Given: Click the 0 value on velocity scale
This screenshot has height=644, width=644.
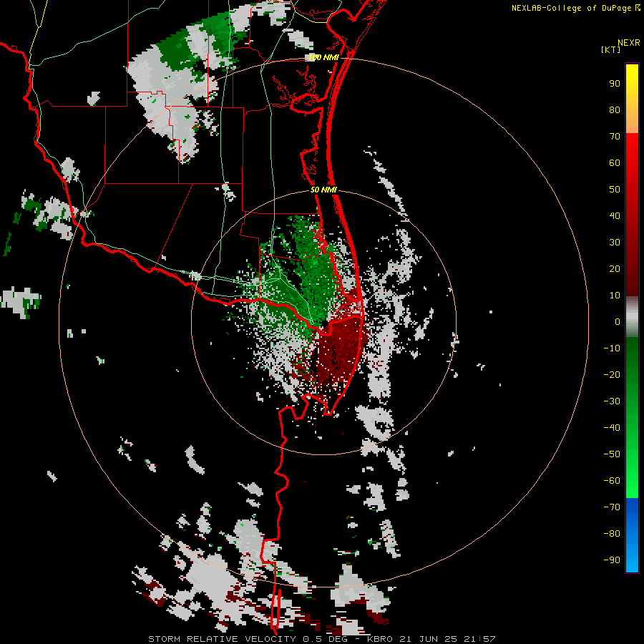Looking at the screenshot, I should tap(618, 321).
